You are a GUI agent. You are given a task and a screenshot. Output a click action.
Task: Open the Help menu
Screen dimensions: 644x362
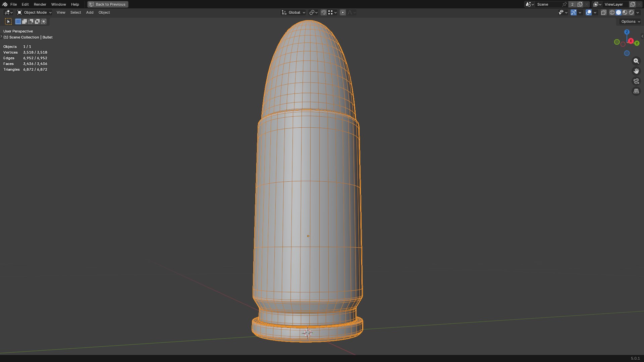click(75, 4)
